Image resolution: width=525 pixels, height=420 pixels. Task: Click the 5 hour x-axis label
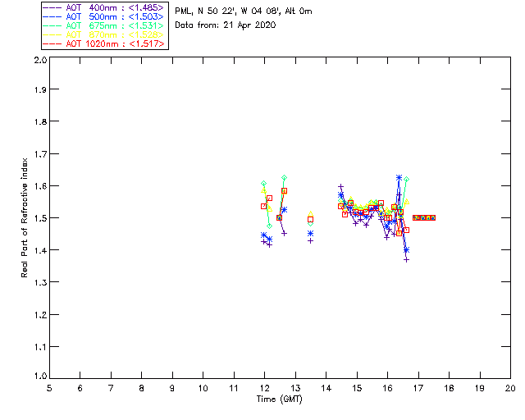pyautogui.click(x=49, y=388)
